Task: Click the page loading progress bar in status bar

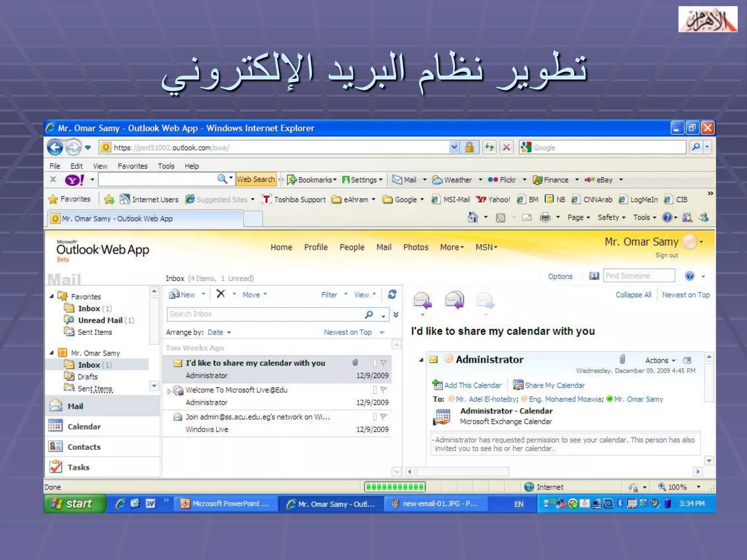Action: coord(395,487)
